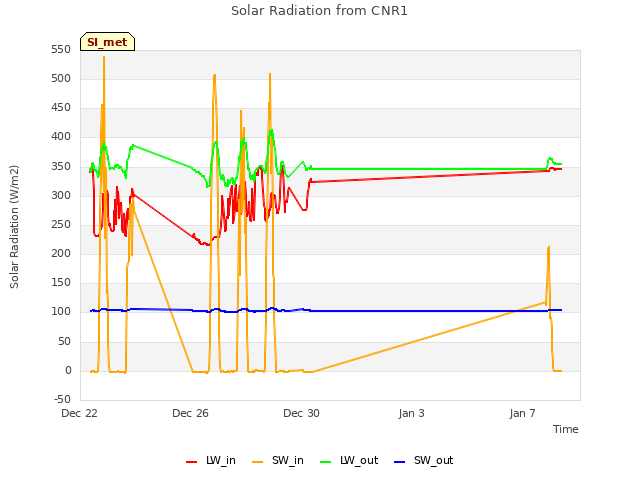Click the orange SW_in legend swatch

tap(258, 462)
